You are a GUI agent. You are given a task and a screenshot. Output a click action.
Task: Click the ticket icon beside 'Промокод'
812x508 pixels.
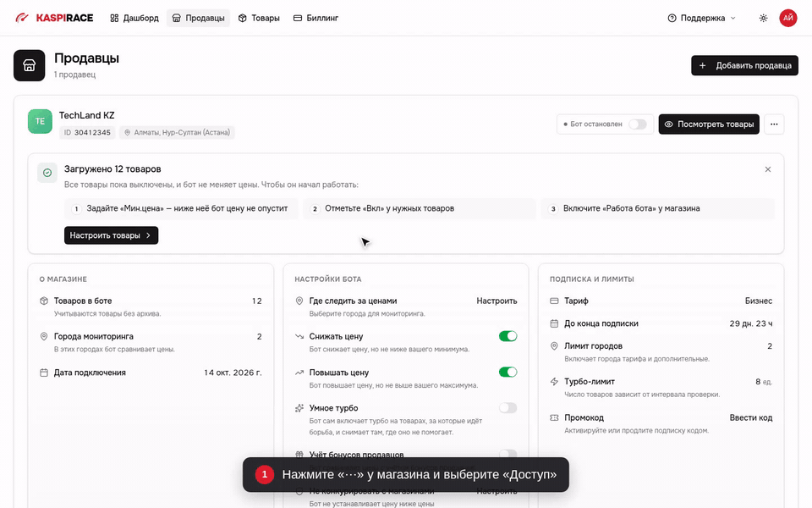coord(554,417)
